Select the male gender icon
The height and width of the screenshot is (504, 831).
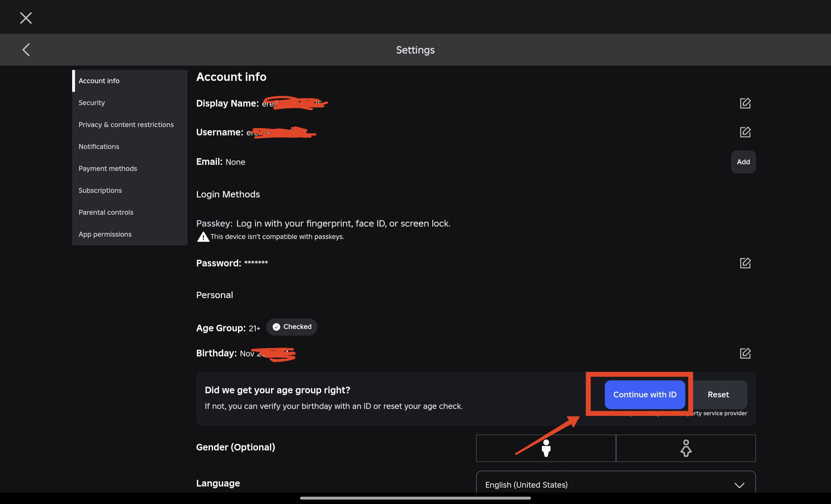(x=546, y=448)
